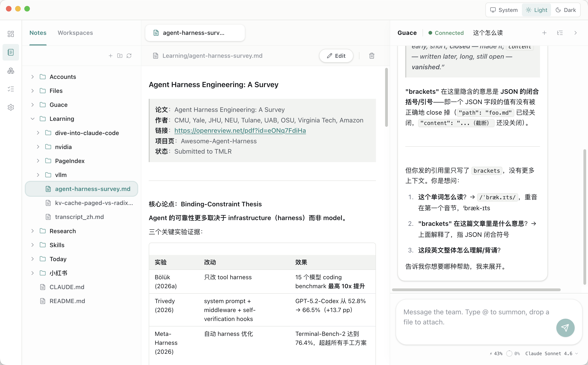The height and width of the screenshot is (365, 588).
Task: Click the chat panel horizontal scrollbar
Action: 476,290
